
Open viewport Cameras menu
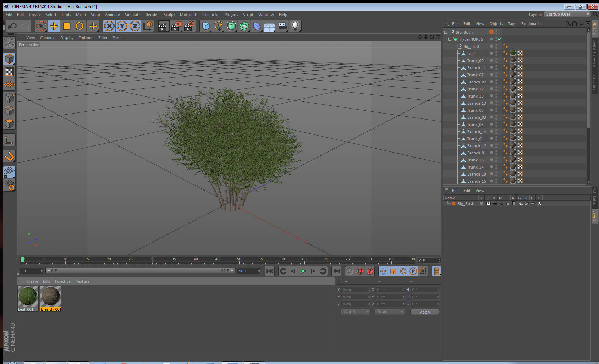point(48,38)
